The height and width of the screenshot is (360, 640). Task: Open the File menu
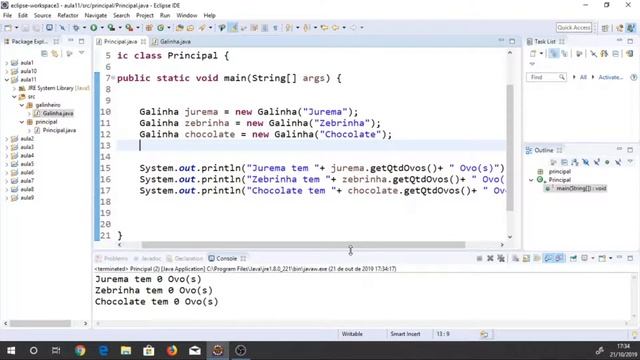(x=7, y=15)
